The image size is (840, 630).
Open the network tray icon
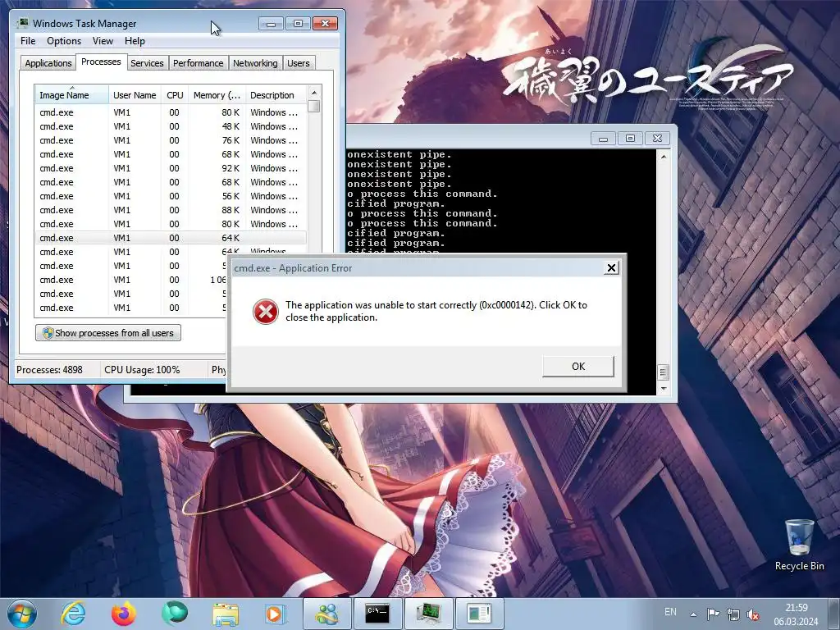point(733,614)
